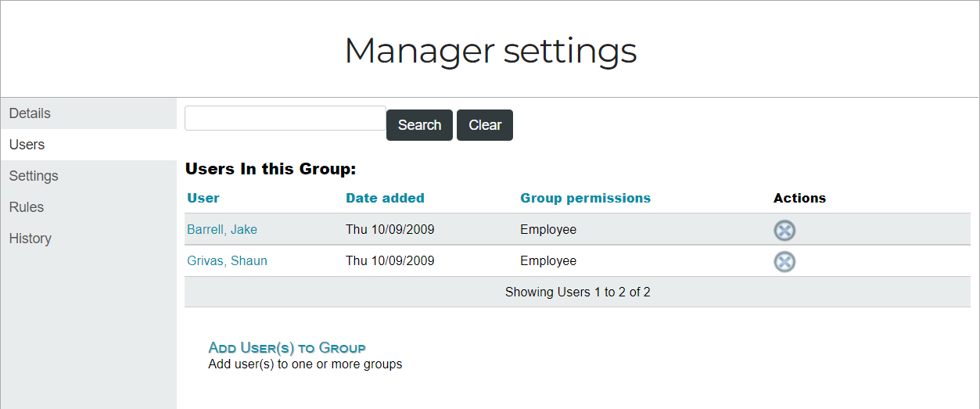The height and width of the screenshot is (409, 980).
Task: Click 'Users In this Group:' heading
Action: coord(271,169)
